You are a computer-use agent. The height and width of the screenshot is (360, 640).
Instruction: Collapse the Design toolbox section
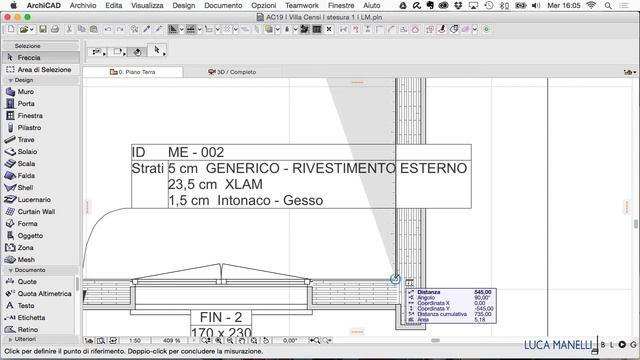(11, 80)
